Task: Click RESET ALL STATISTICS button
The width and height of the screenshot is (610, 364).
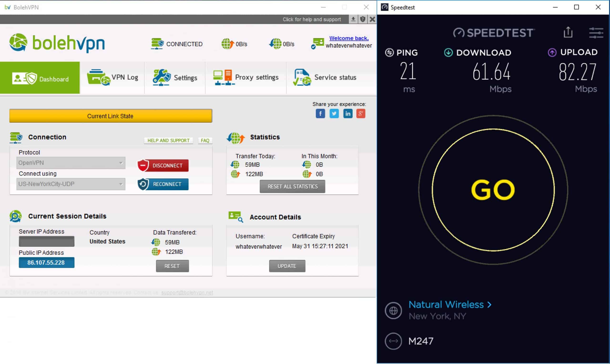Action: tap(292, 187)
